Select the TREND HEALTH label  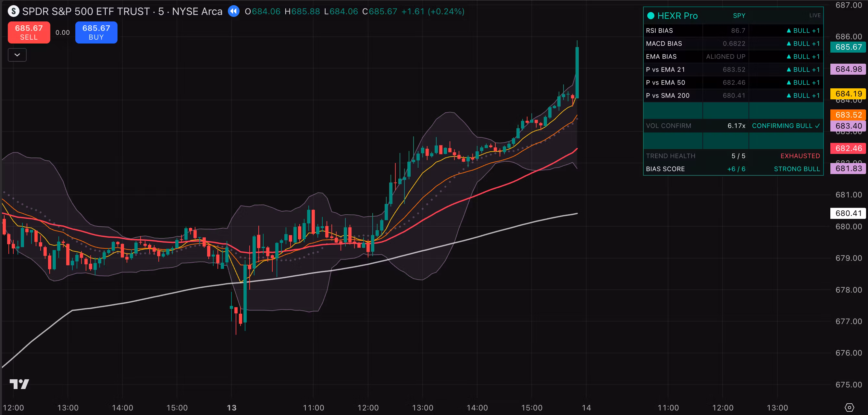(671, 156)
